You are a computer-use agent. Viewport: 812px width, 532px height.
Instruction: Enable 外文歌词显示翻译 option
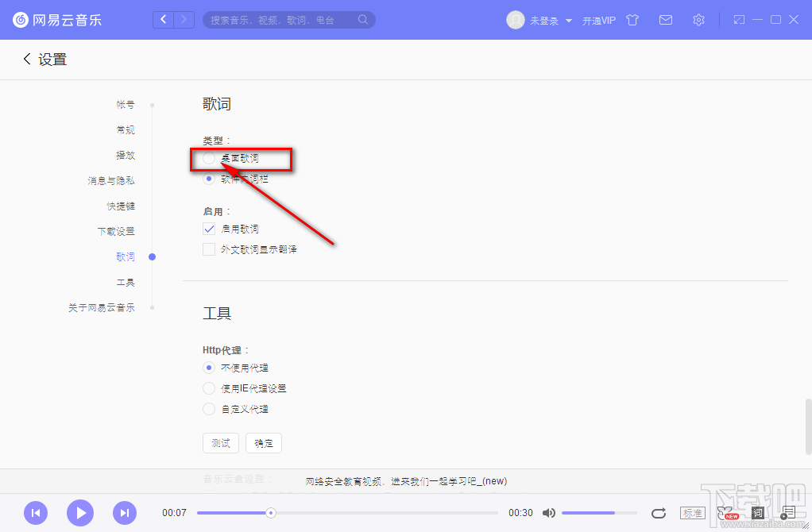(x=208, y=249)
